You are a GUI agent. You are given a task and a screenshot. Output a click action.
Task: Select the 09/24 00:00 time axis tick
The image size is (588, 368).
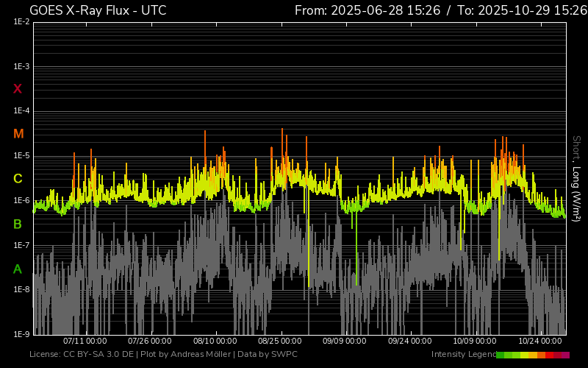410,342
